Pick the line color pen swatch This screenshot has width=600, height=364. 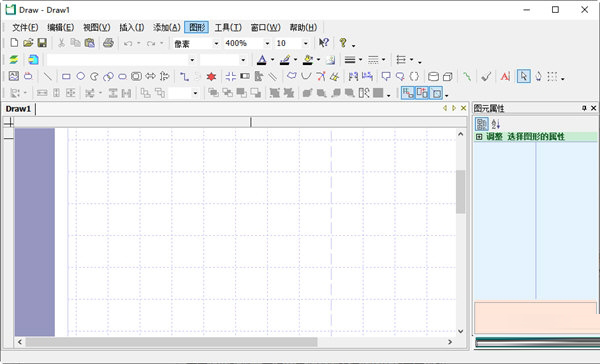point(285,60)
